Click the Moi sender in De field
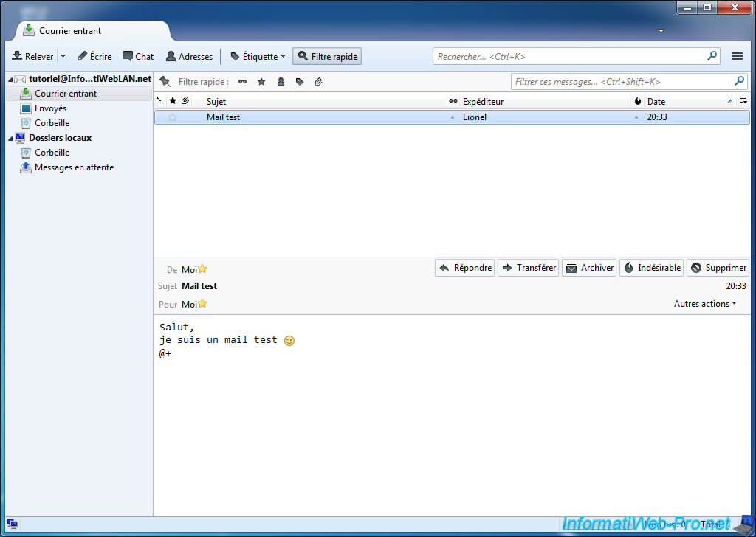The image size is (756, 537). [189, 270]
